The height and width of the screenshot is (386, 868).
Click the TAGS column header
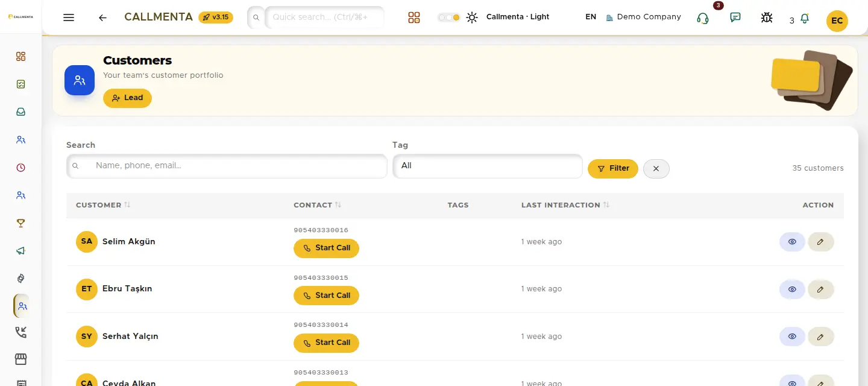tap(458, 205)
